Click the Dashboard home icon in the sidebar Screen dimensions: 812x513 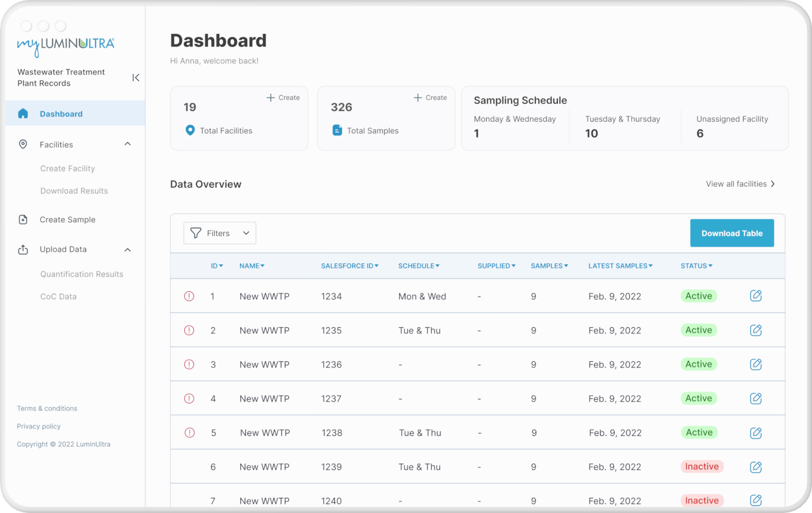23,114
